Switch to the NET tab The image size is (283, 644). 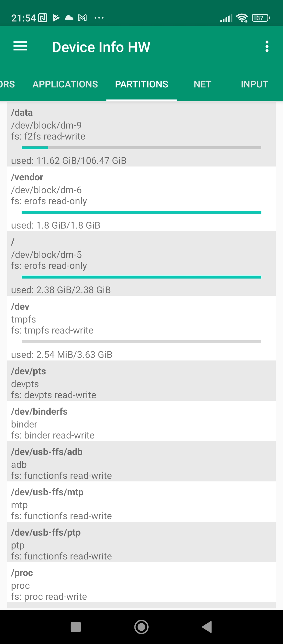click(x=202, y=84)
